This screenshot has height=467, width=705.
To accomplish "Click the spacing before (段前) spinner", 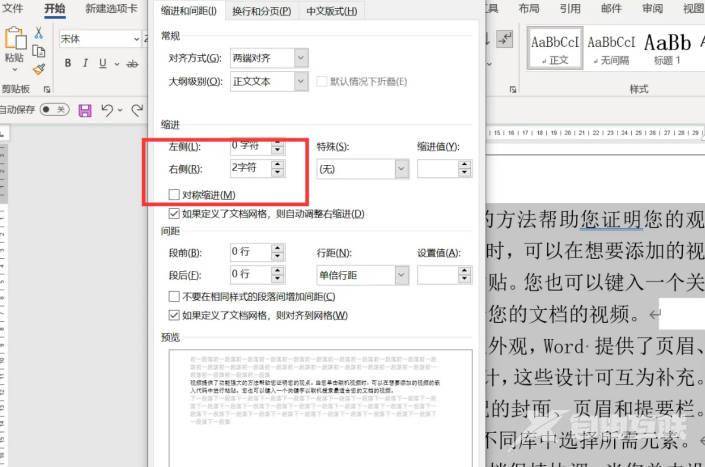I will (278, 252).
